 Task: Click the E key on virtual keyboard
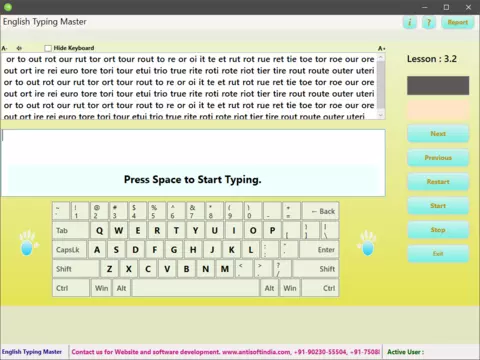click(x=138, y=230)
